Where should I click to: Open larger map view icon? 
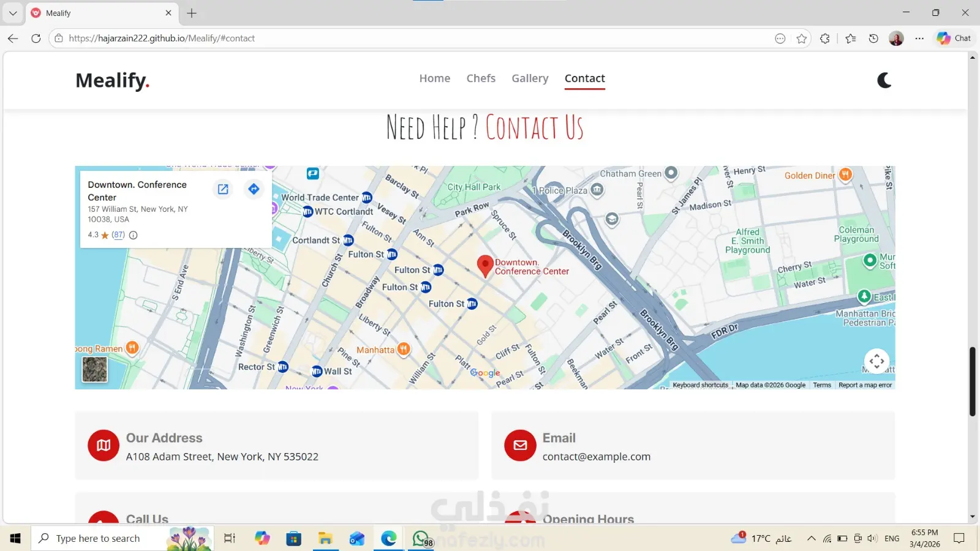click(x=223, y=189)
